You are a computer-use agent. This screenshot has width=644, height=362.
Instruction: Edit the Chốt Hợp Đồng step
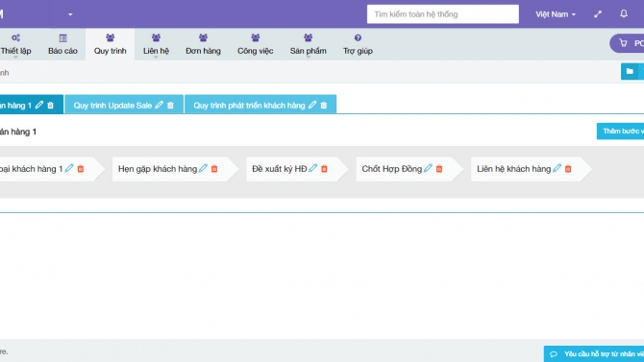pyautogui.click(x=428, y=168)
